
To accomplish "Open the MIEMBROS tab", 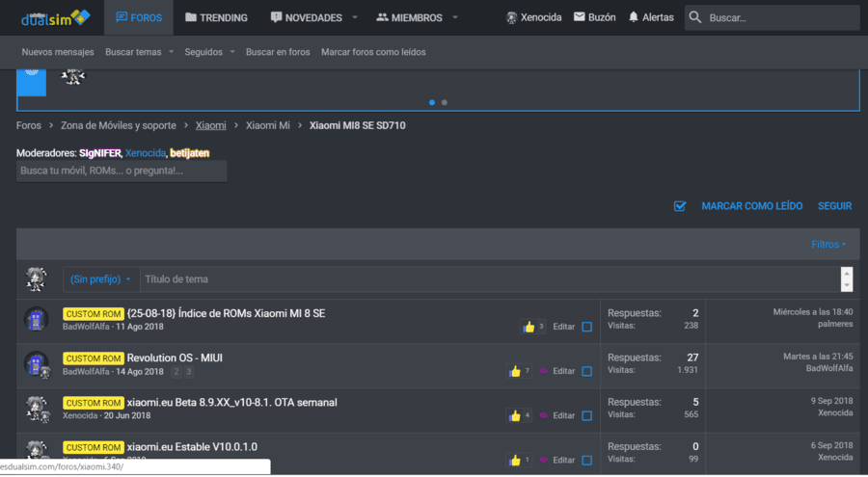I will click(409, 17).
